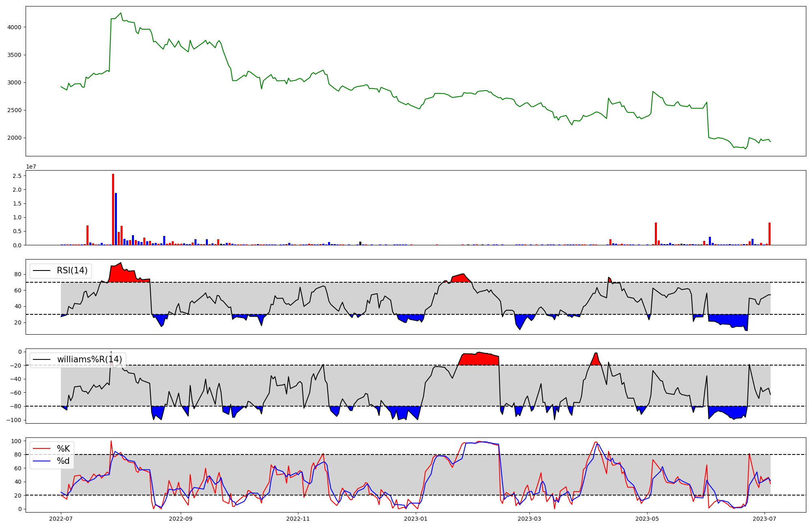Click the 2022-07 x-axis date label

coord(61,519)
